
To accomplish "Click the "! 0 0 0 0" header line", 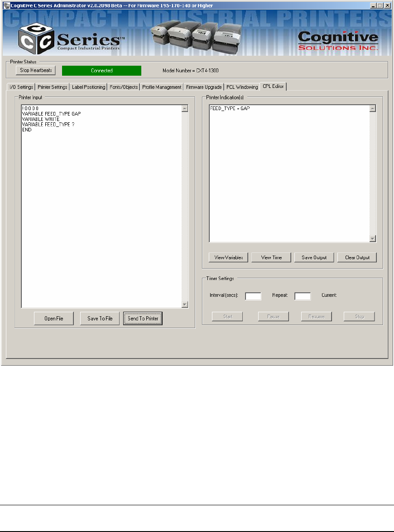I will pos(30,109).
